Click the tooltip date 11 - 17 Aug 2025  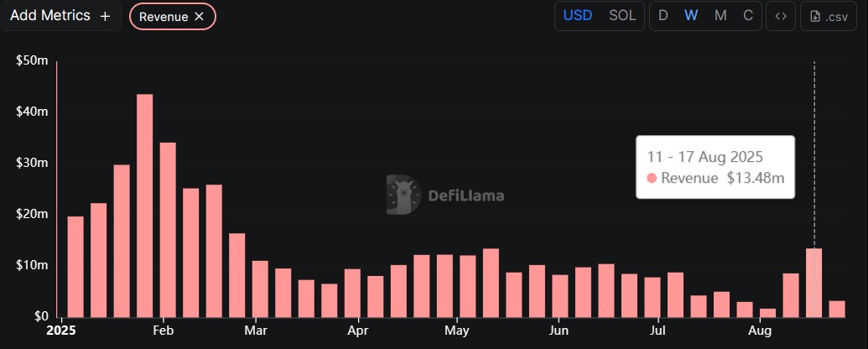point(704,157)
